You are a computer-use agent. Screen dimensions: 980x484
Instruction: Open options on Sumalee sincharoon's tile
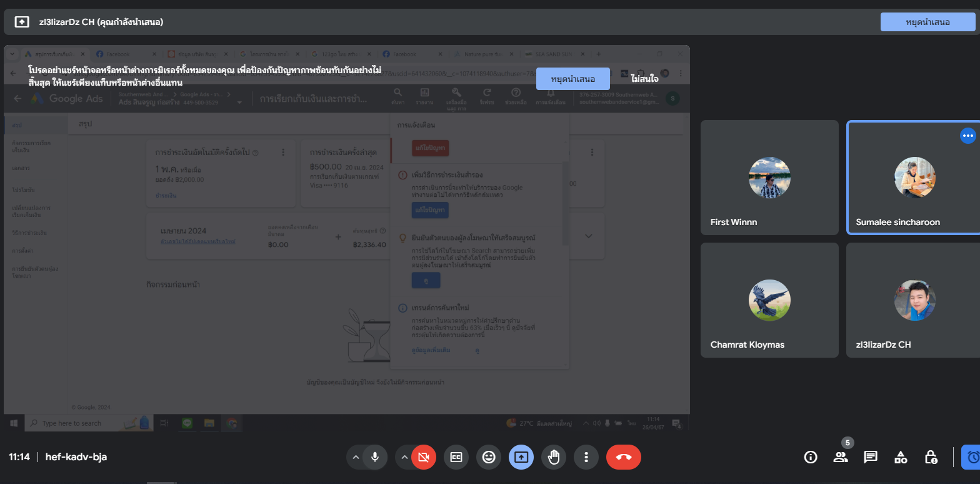click(967, 135)
